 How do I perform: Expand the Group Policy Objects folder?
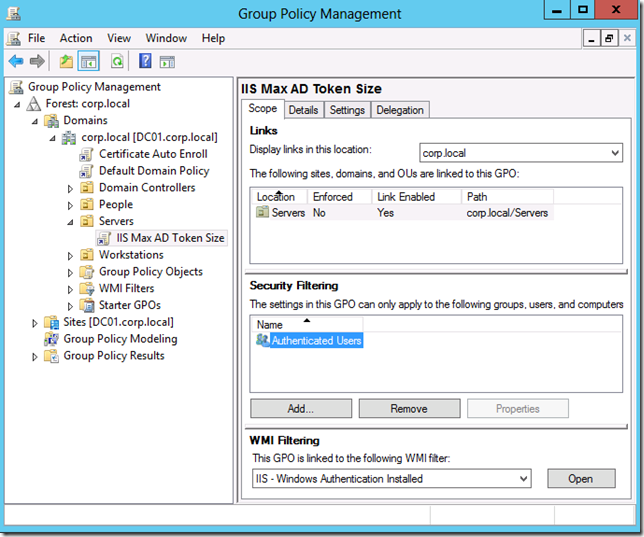(x=70, y=272)
